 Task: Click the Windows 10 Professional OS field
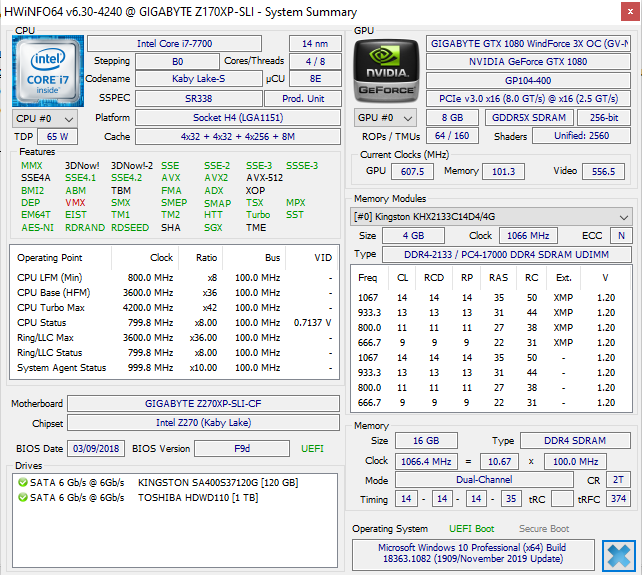click(473, 554)
